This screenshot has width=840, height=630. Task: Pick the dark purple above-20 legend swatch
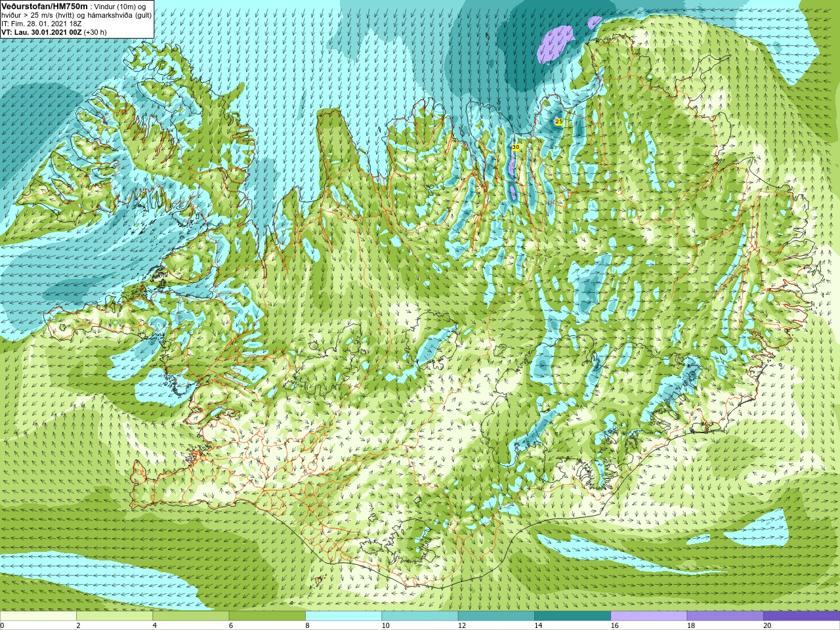[801, 616]
